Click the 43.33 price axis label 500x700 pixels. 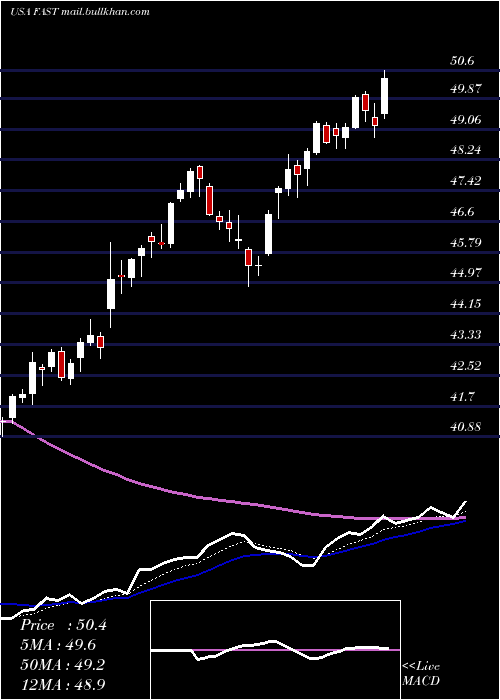coord(466,335)
